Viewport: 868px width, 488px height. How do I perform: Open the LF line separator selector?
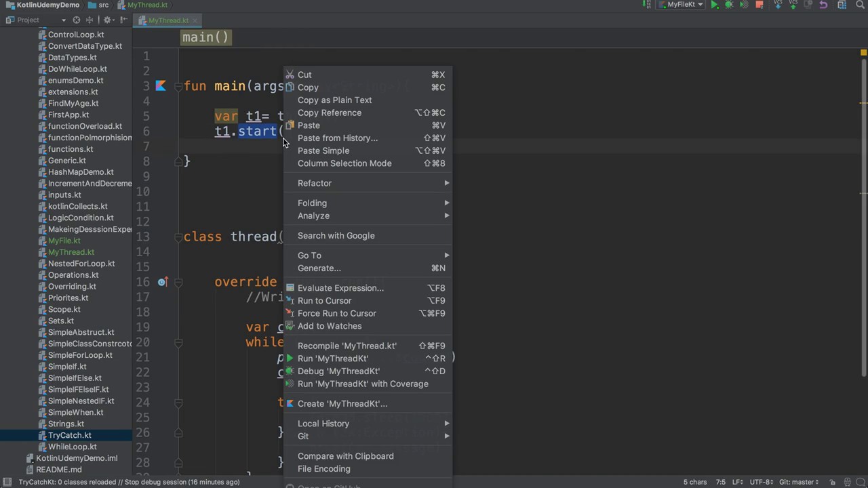[x=738, y=482]
